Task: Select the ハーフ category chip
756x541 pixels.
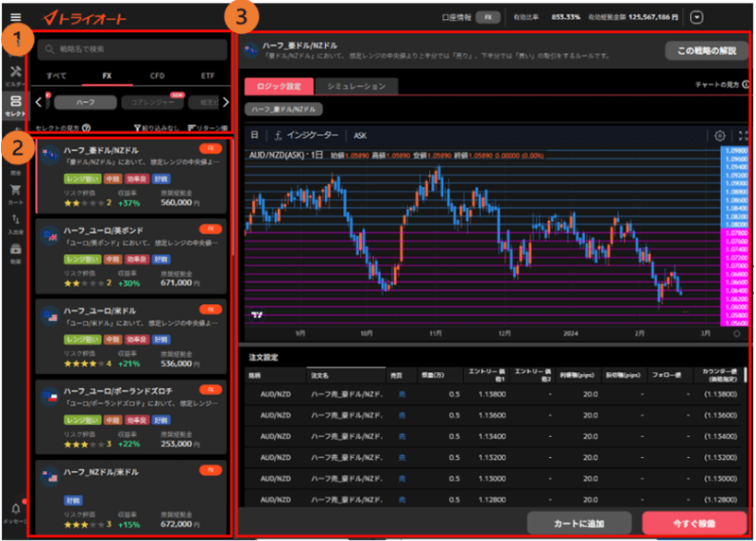Action: click(85, 102)
